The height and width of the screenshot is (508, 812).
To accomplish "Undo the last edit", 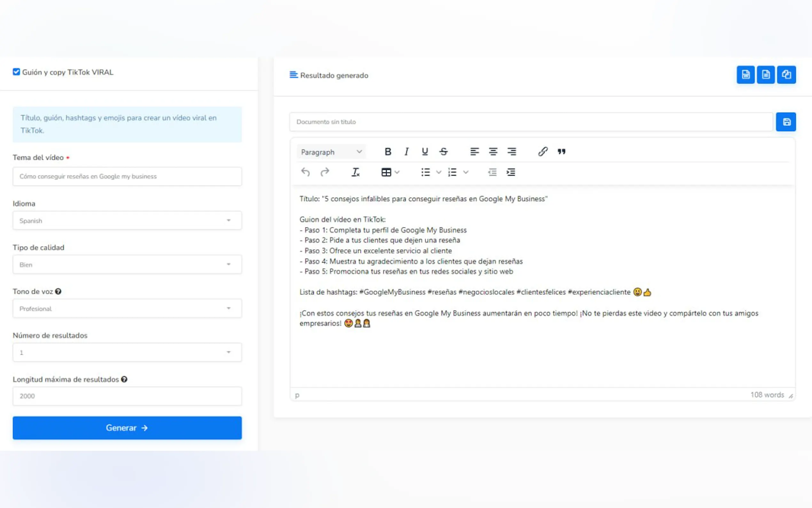I will 306,172.
